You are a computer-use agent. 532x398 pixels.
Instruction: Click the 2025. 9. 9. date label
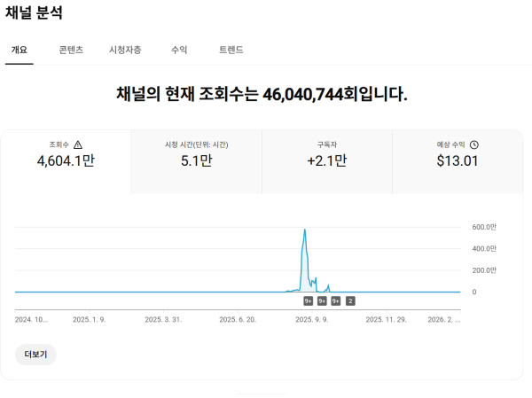coord(312,319)
